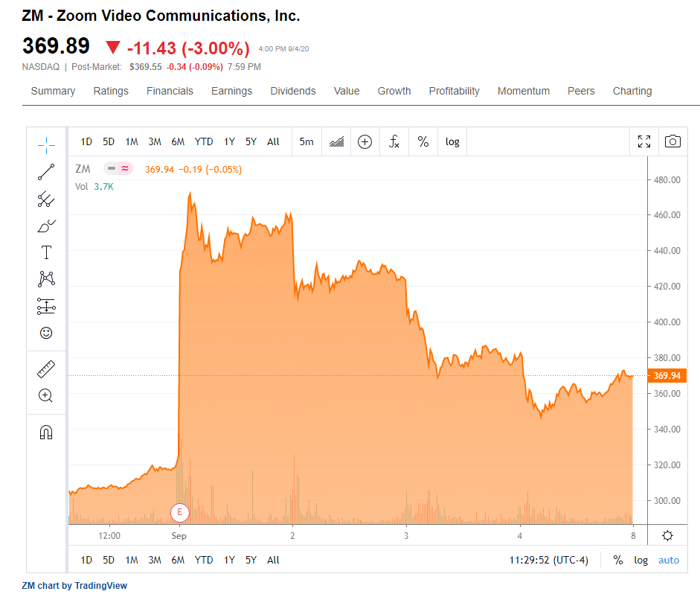Enter fullscreen chart mode
The image size is (700, 600).
coord(644,141)
